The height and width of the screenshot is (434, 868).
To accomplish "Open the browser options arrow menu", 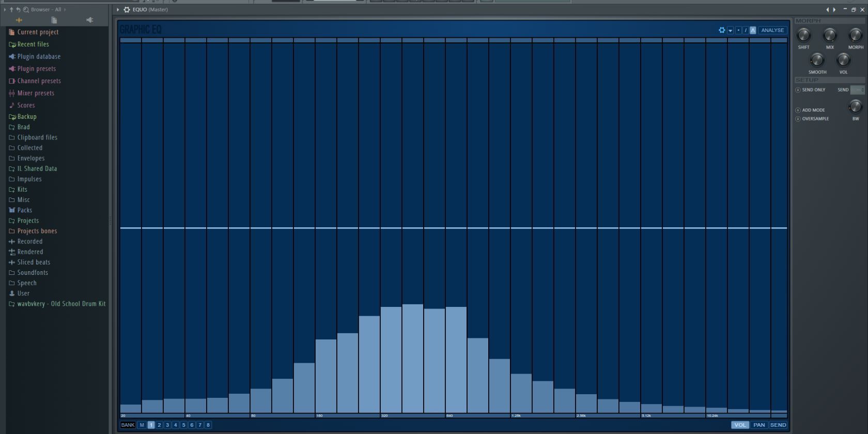I will (5, 9).
